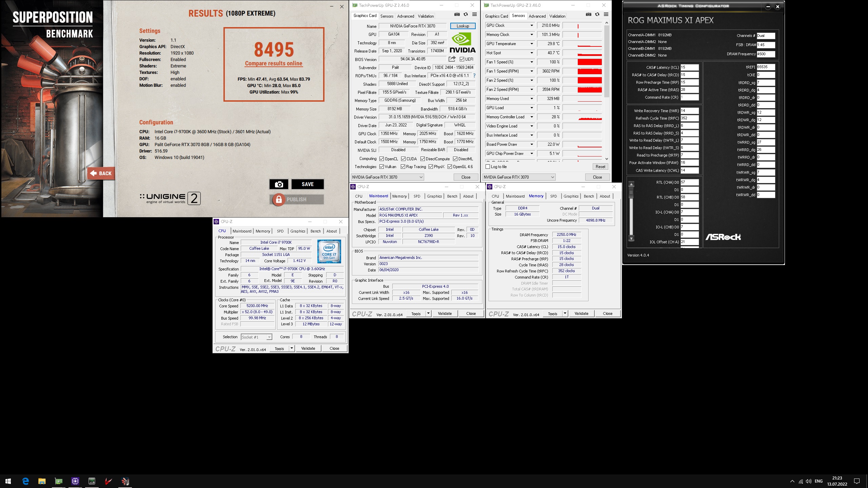Toggle the Vulkan checkbox
The image size is (868, 488).
point(381,167)
